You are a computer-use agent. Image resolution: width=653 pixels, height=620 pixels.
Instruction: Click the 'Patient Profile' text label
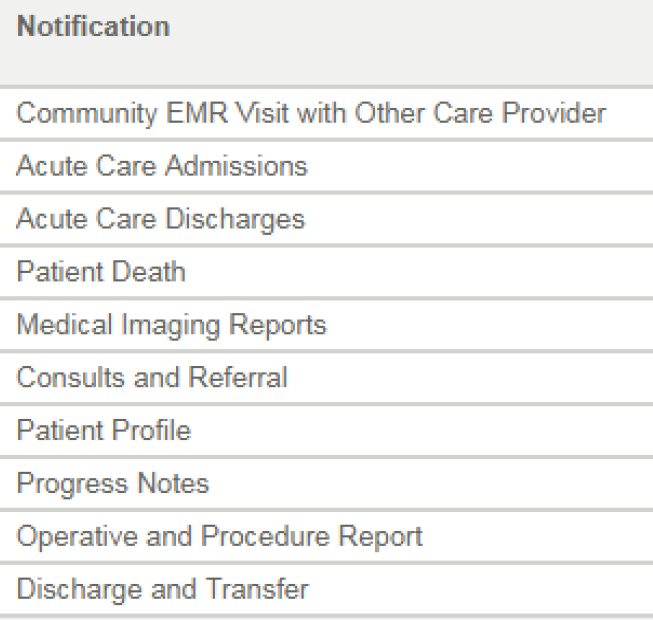pos(103,430)
